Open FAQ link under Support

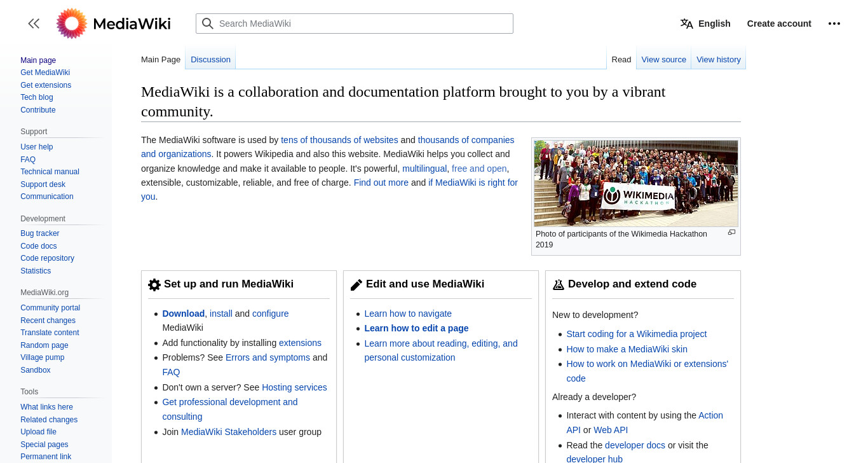tap(28, 160)
